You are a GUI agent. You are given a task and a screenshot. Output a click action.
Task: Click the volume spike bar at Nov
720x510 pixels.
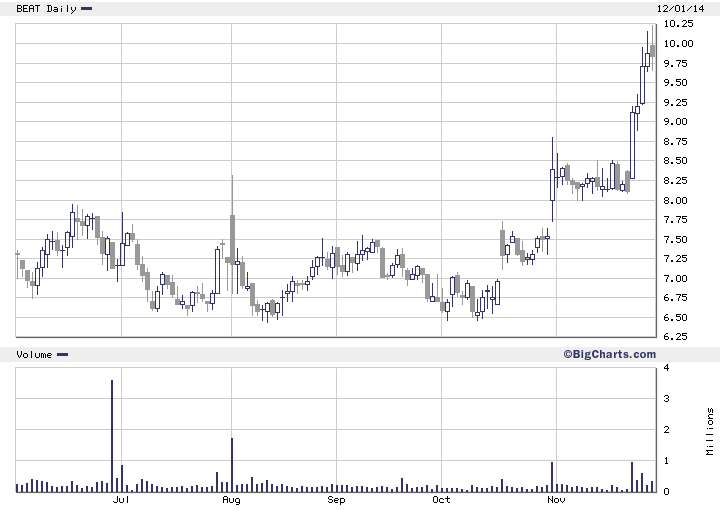point(552,477)
